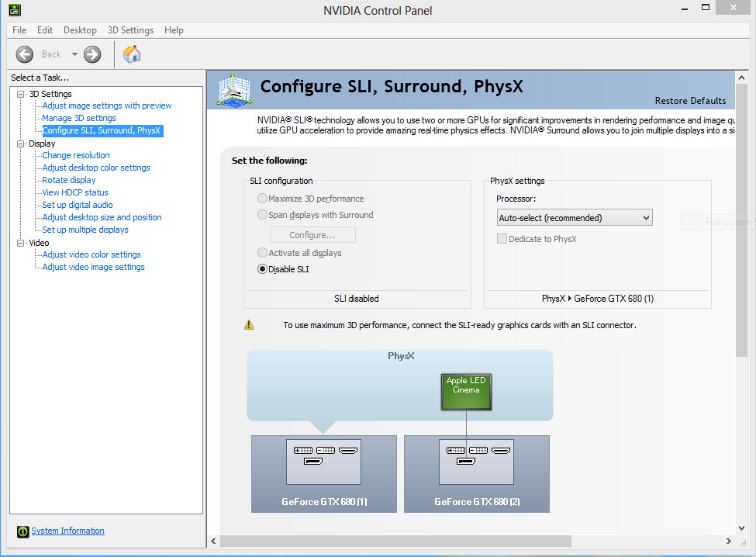Collapse the 3D Settings tree node
The width and height of the screenshot is (756, 557).
coord(21,94)
